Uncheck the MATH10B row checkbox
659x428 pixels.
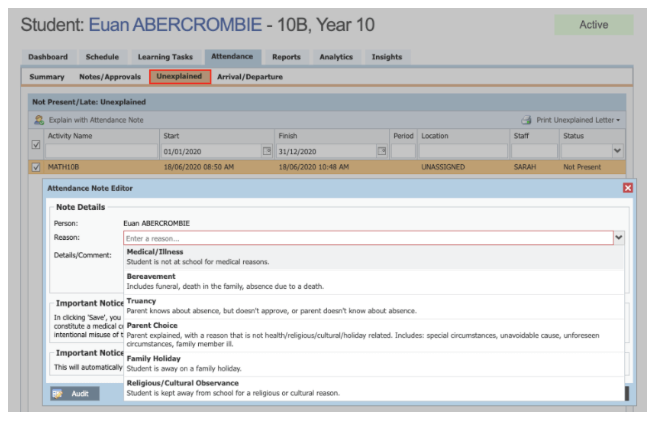click(37, 168)
